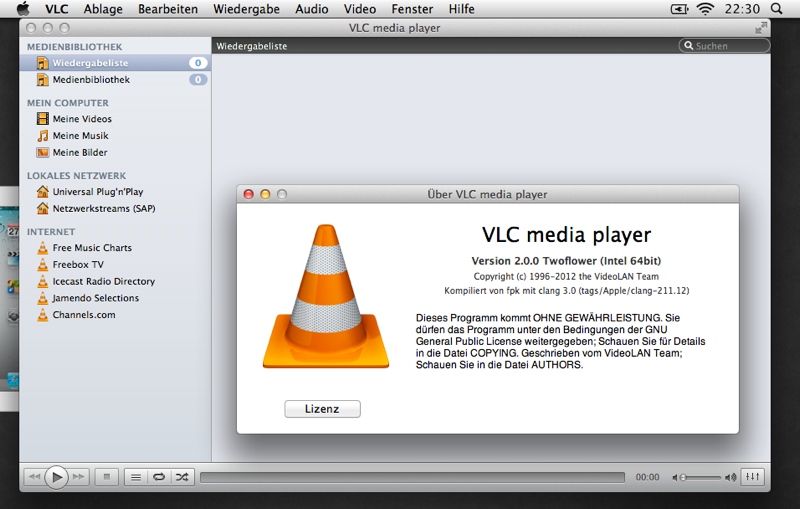The width and height of the screenshot is (800, 509).
Task: Open Jamendo Selections source
Action: coord(95,298)
